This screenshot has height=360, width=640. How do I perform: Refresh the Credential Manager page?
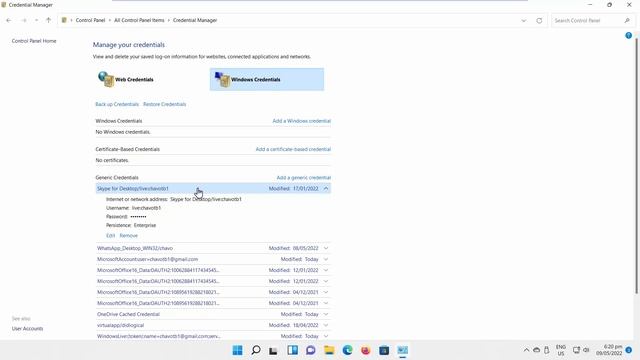(539, 20)
